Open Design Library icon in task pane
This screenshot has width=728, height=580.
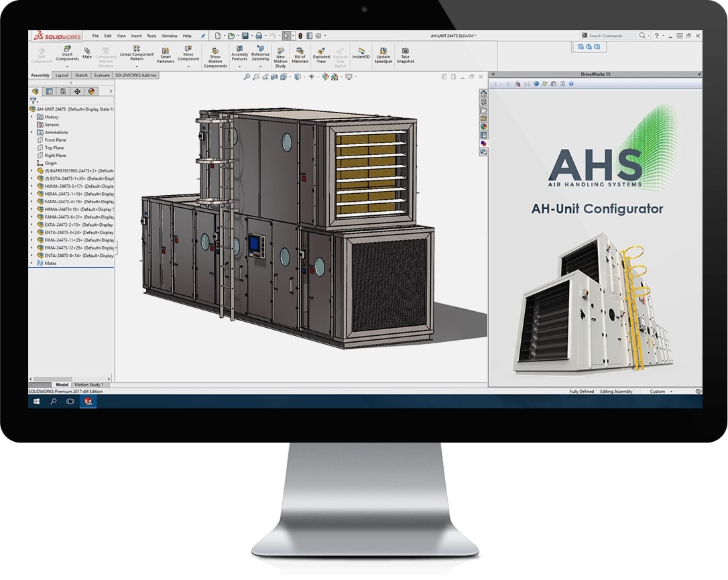tap(483, 102)
